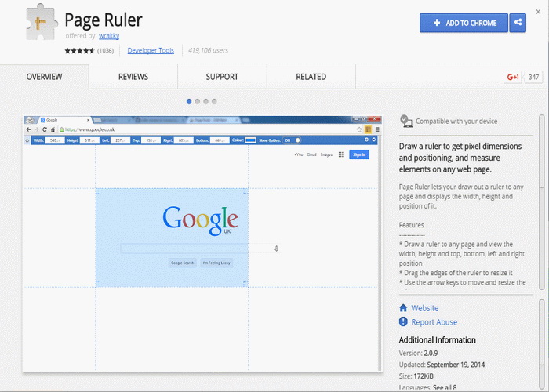
Task: Click the share icon button
Action: click(x=518, y=23)
